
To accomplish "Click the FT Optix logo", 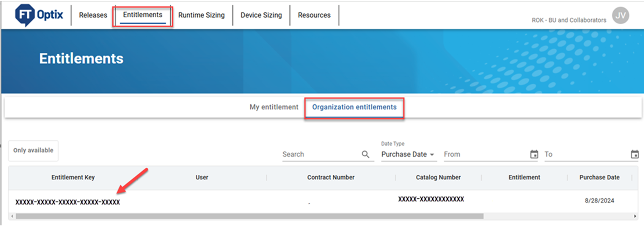I will click(x=39, y=15).
